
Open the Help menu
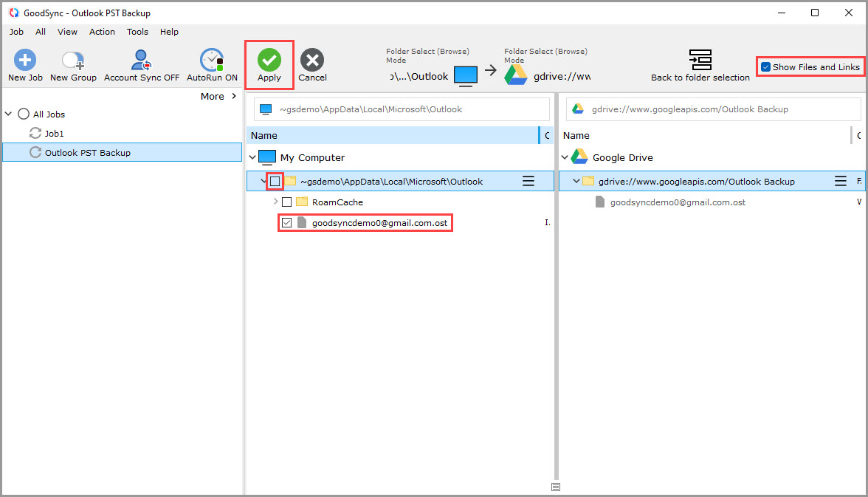click(x=170, y=32)
